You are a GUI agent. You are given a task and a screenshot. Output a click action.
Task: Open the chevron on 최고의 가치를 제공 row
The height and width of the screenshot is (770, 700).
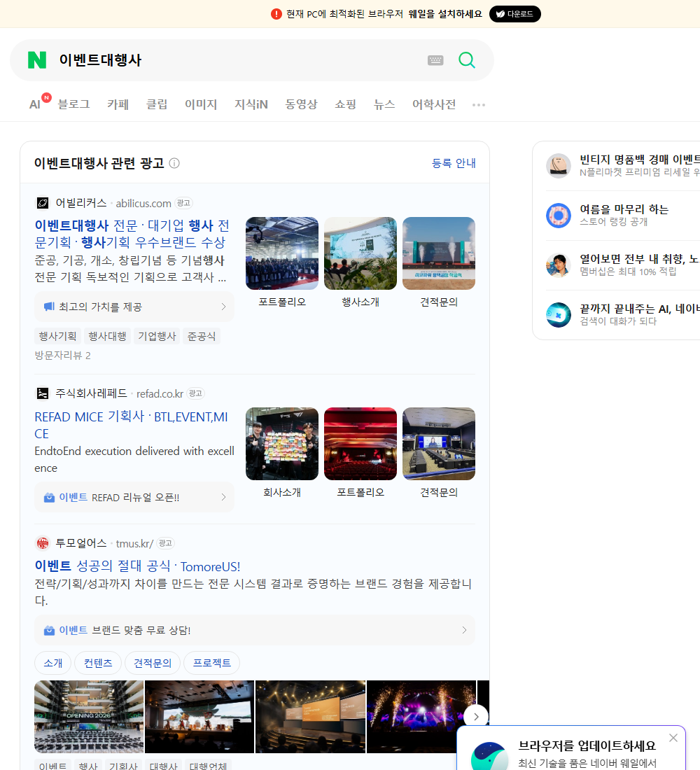(x=223, y=307)
